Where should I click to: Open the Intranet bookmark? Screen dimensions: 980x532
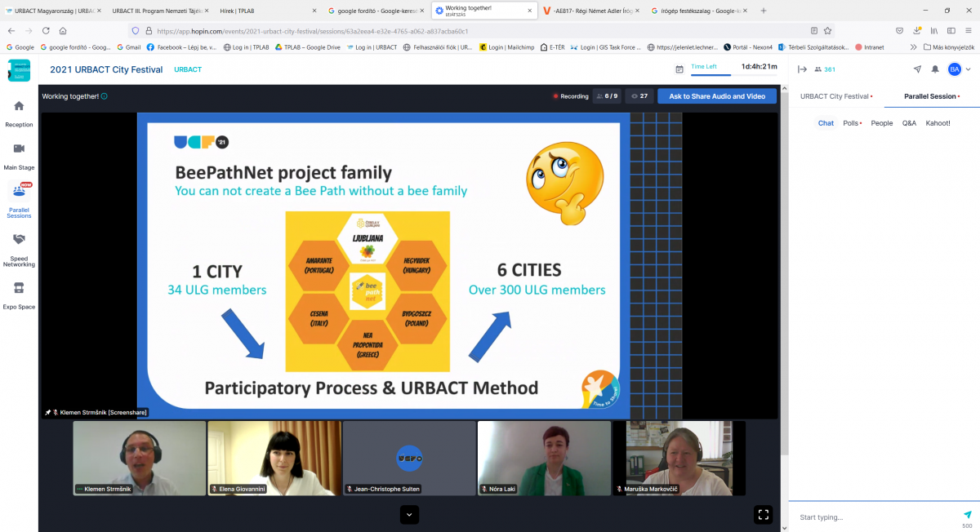(869, 47)
